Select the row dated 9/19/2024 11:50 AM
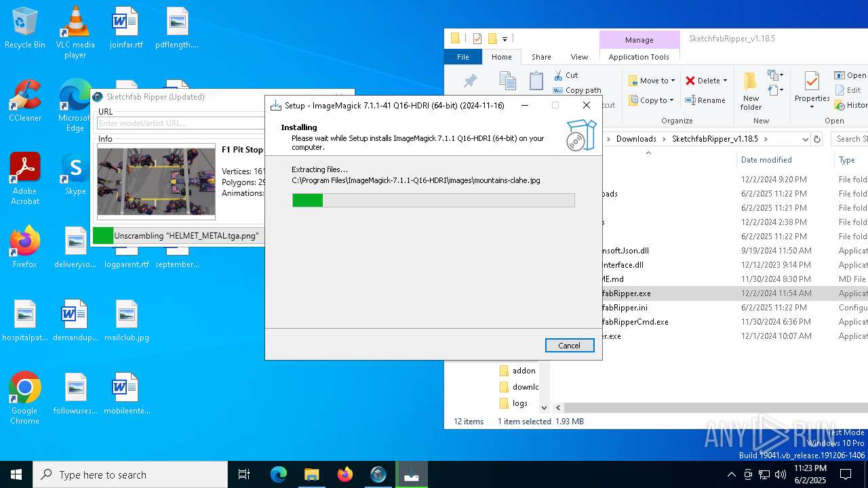The image size is (868, 488). 735,251
